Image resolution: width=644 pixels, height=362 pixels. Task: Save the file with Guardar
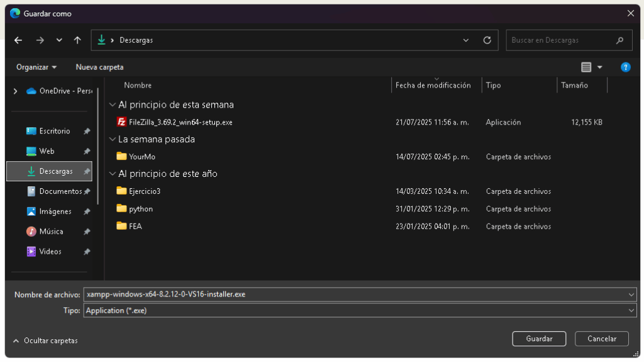pyautogui.click(x=539, y=339)
